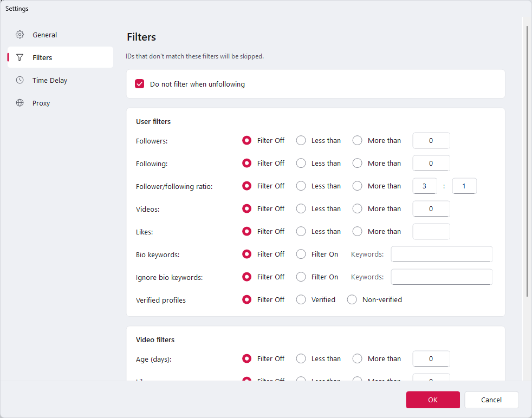This screenshot has height=418, width=532.
Task: Select the Filters settings page
Action: click(x=60, y=57)
